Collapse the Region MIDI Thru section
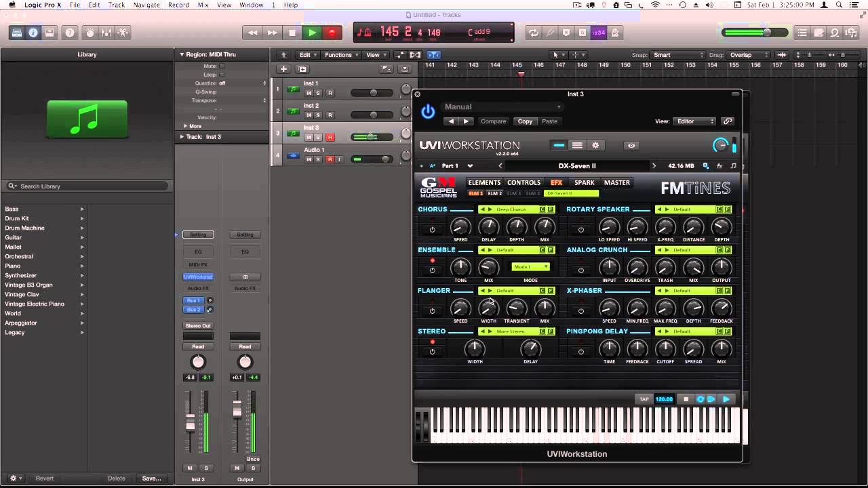Image resolution: width=868 pixels, height=488 pixels. [x=182, y=54]
